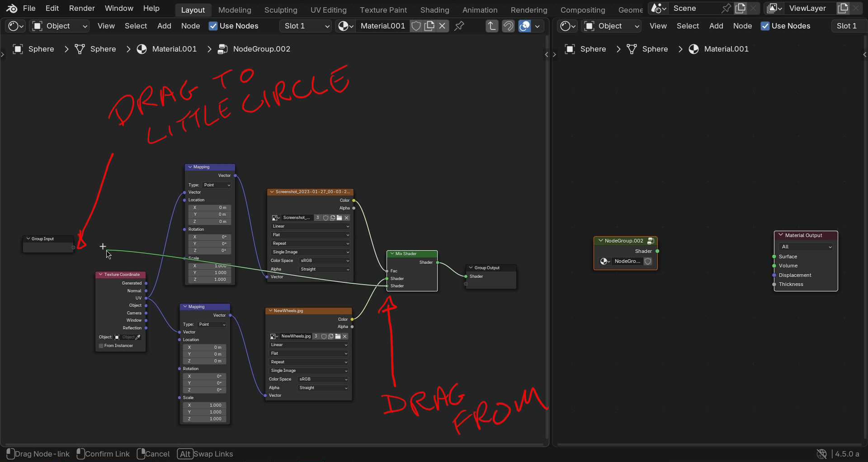Go to parent node tree arrow icon
The width and height of the screenshot is (868, 462).
click(x=492, y=26)
